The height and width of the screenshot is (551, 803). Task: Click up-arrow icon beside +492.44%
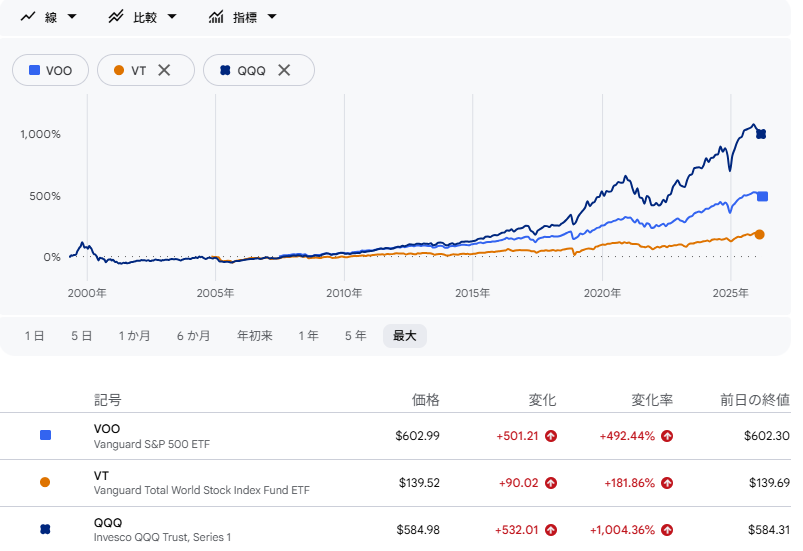click(667, 436)
